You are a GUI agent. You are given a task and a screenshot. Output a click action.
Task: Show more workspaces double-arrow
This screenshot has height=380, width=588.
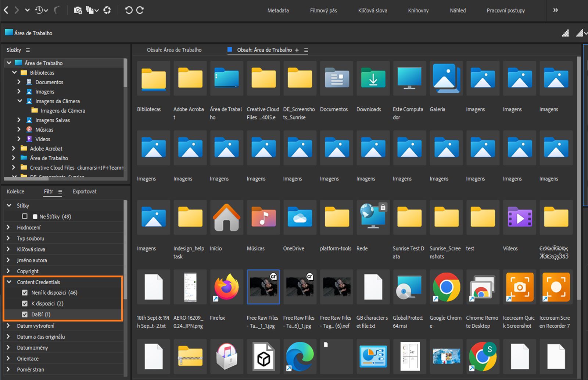(556, 10)
